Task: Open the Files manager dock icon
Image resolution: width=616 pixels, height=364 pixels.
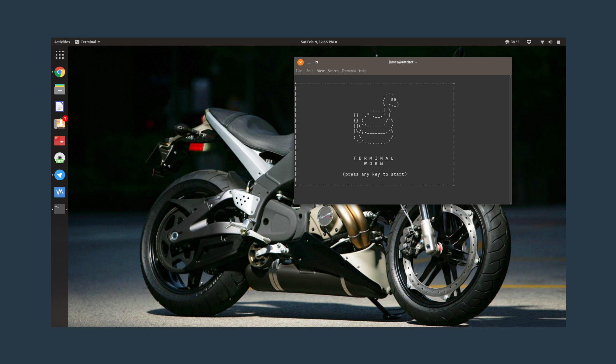Action: [60, 89]
